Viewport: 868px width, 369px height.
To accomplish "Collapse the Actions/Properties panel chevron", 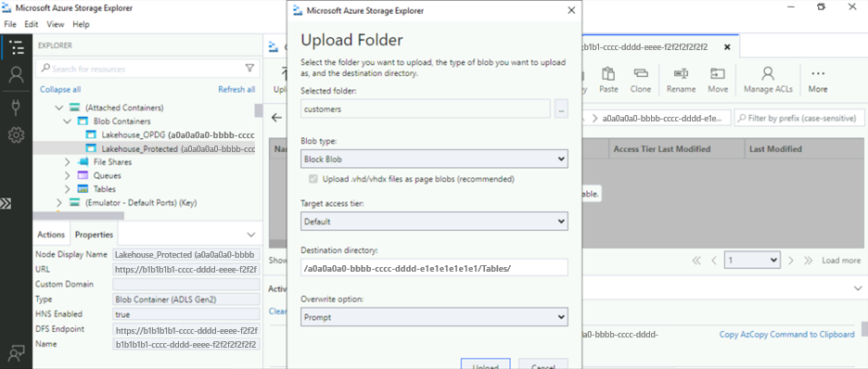I will pos(250,234).
